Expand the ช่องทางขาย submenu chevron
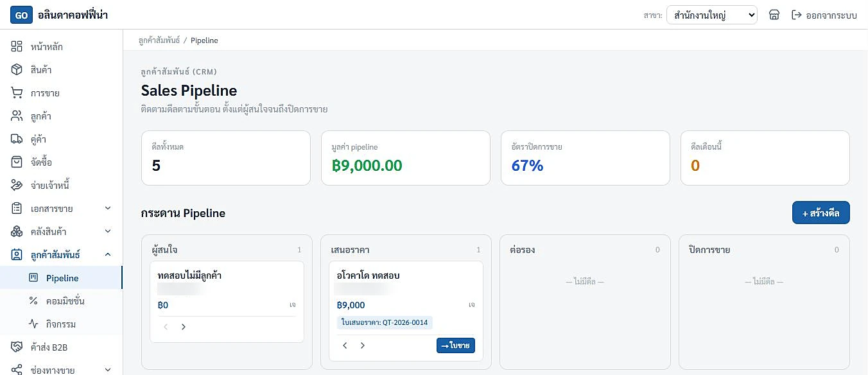 108,371
